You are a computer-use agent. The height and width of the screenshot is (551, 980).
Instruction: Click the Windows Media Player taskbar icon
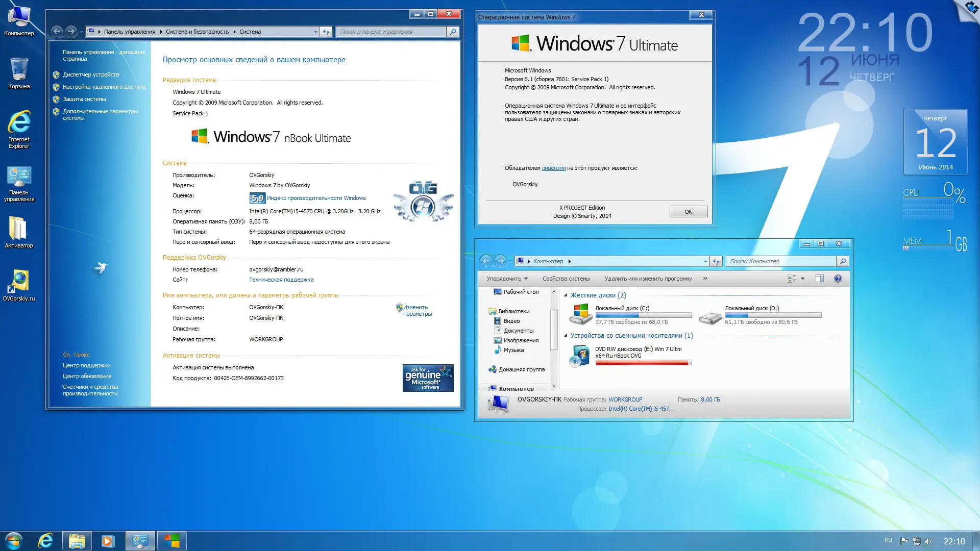point(108,541)
